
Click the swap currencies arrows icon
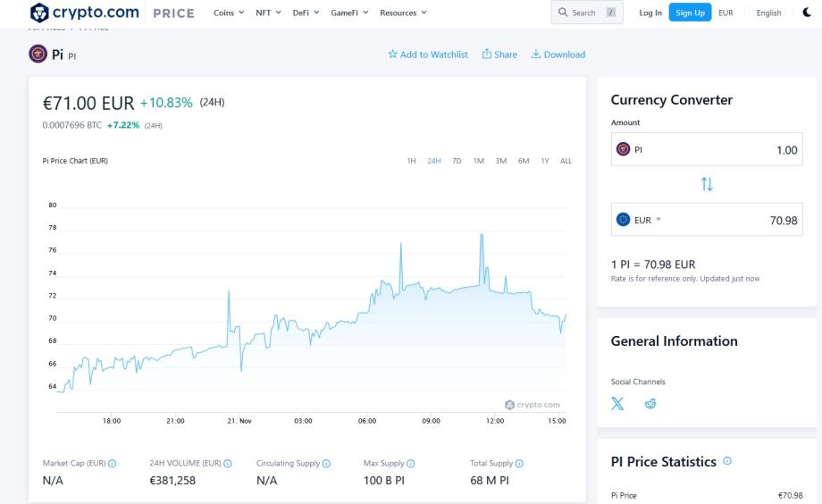(707, 184)
